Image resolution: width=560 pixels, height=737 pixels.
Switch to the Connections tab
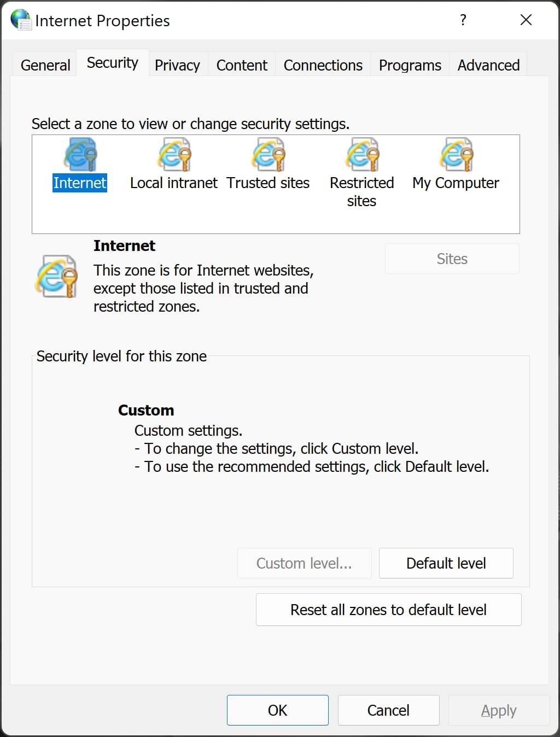click(x=323, y=65)
